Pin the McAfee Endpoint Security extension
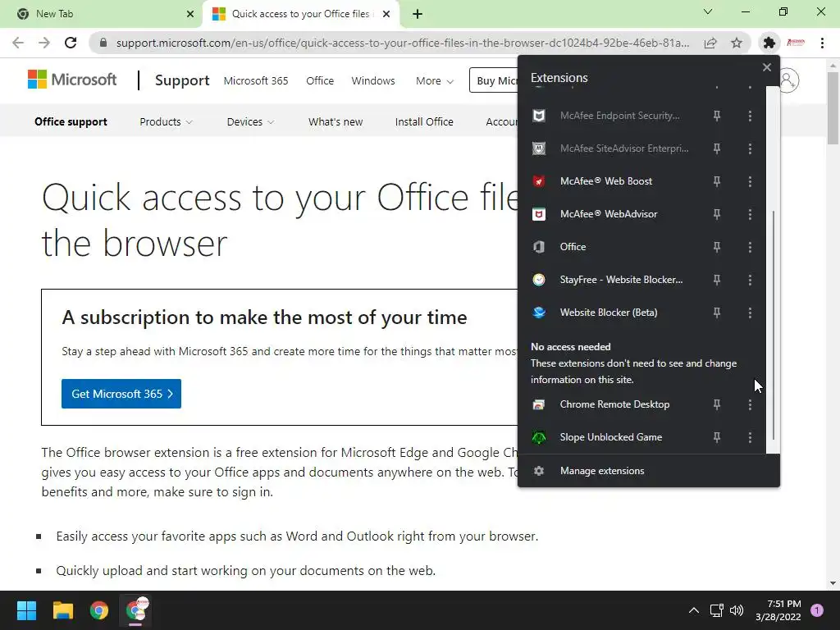 (716, 116)
